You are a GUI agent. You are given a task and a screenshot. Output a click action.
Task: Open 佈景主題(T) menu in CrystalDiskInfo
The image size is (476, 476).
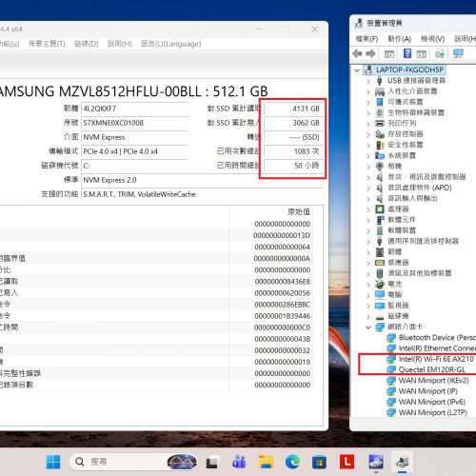47,44
